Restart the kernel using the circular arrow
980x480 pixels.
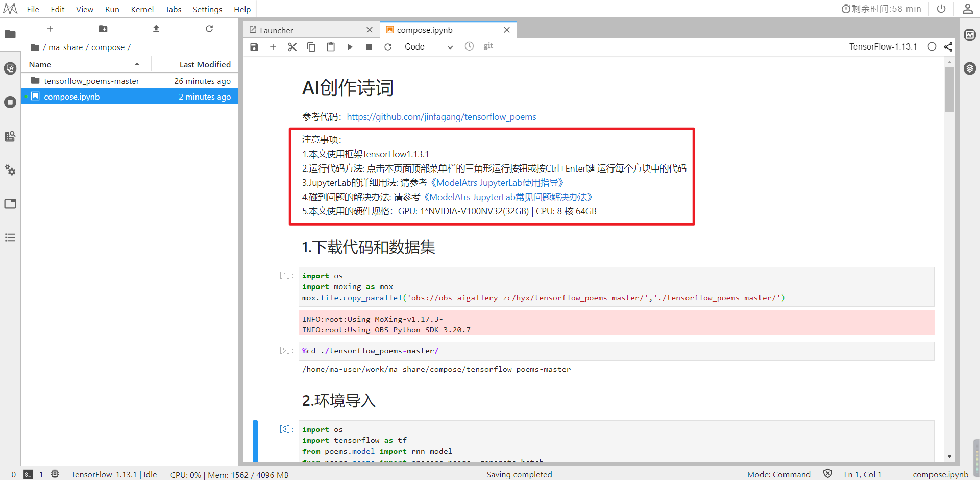388,47
